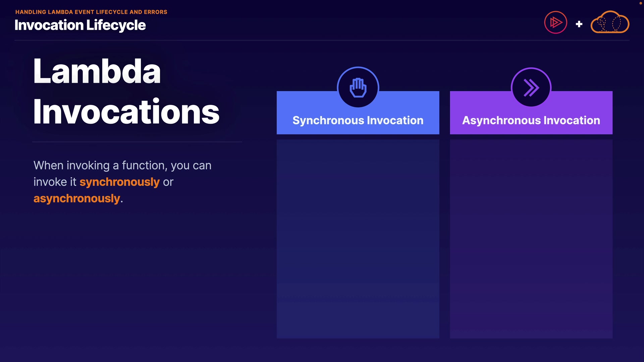Image resolution: width=644 pixels, height=362 pixels.
Task: Click the divider line under Lambda Invocations
Action: [x=137, y=142]
